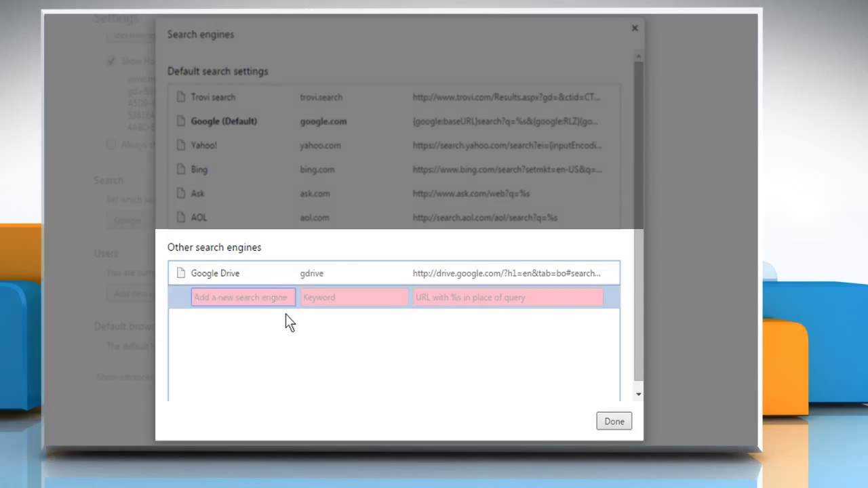Click the www.ask.com URL
Viewport: 868px width, 488px height.
point(471,193)
